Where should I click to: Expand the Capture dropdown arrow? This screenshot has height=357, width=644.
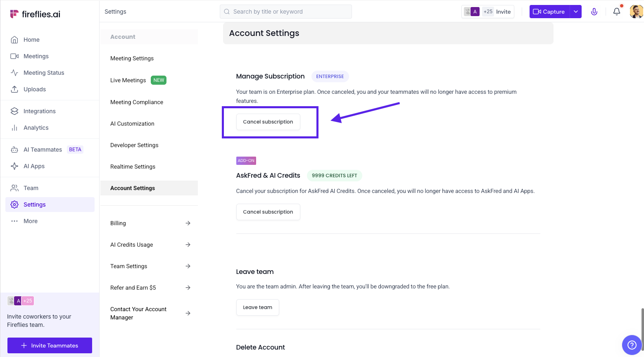point(575,12)
